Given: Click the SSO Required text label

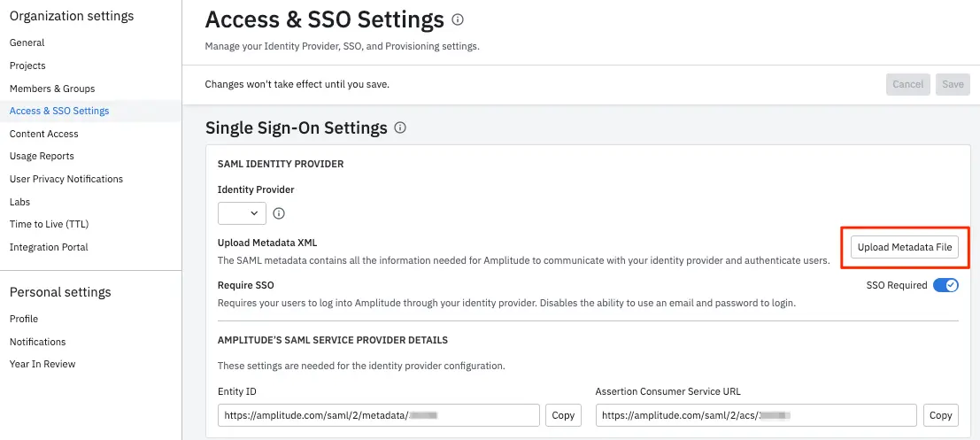Looking at the screenshot, I should pos(897,285).
